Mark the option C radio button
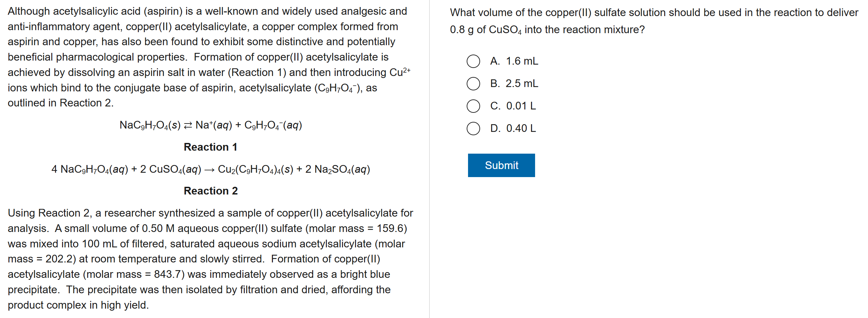This screenshot has width=868, height=318. coord(473,106)
